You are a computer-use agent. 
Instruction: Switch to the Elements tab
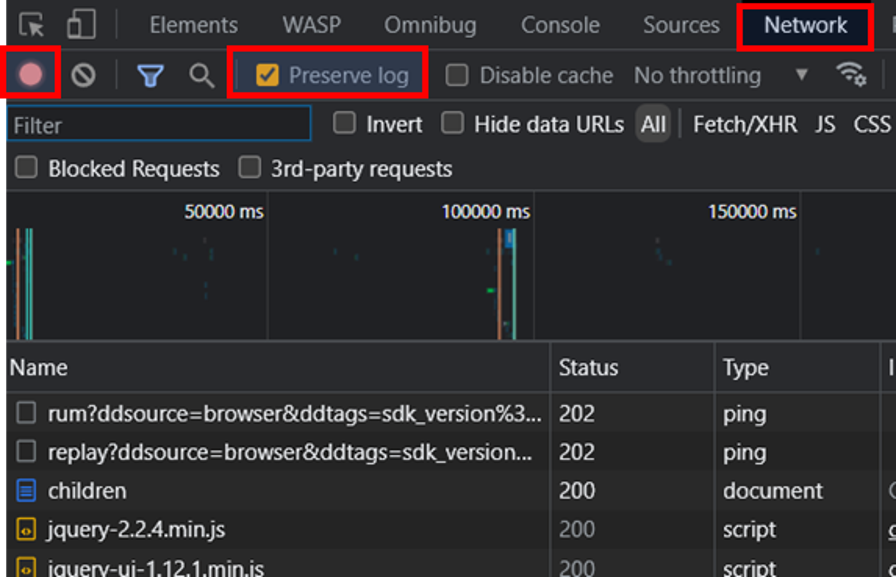194,25
